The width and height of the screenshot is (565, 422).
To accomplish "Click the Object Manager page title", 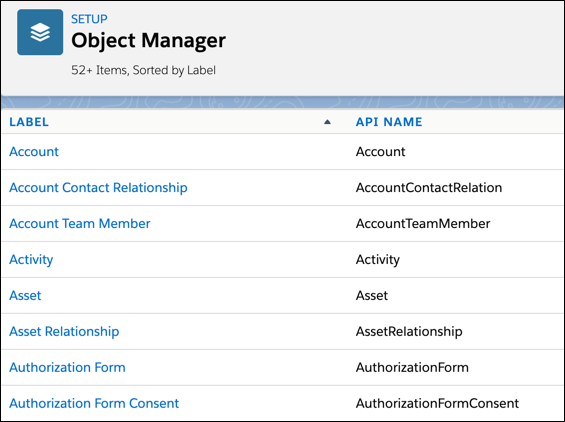I will click(x=148, y=40).
